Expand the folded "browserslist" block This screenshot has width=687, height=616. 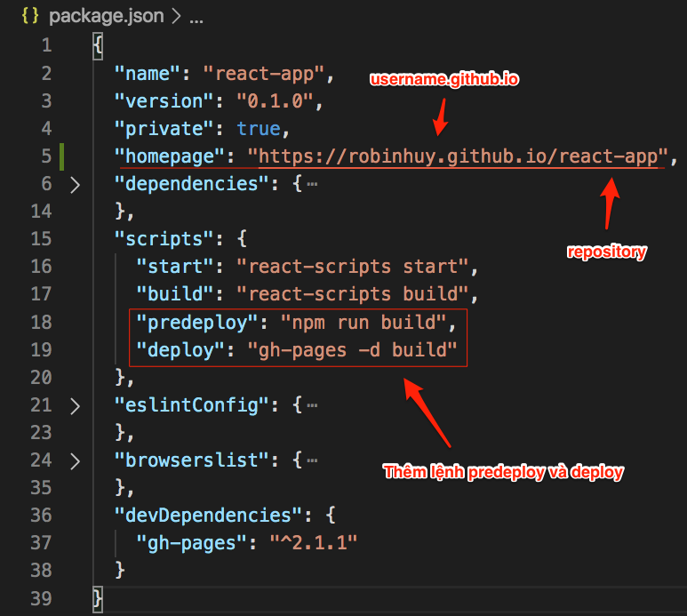coord(76,461)
